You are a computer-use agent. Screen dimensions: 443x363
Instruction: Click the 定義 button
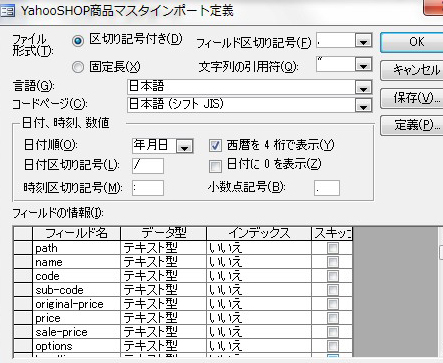(x=412, y=125)
